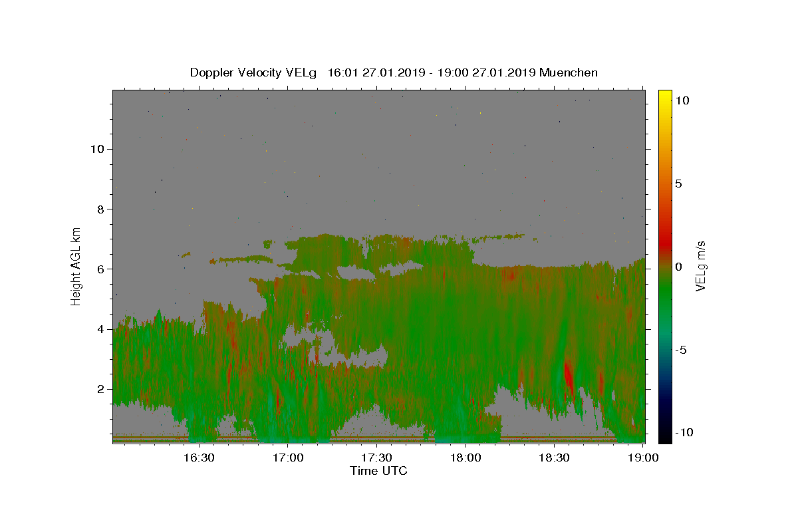Image resolution: width=798 pixels, height=532 pixels.
Task: Click the height tick label 4
Action: point(99,329)
